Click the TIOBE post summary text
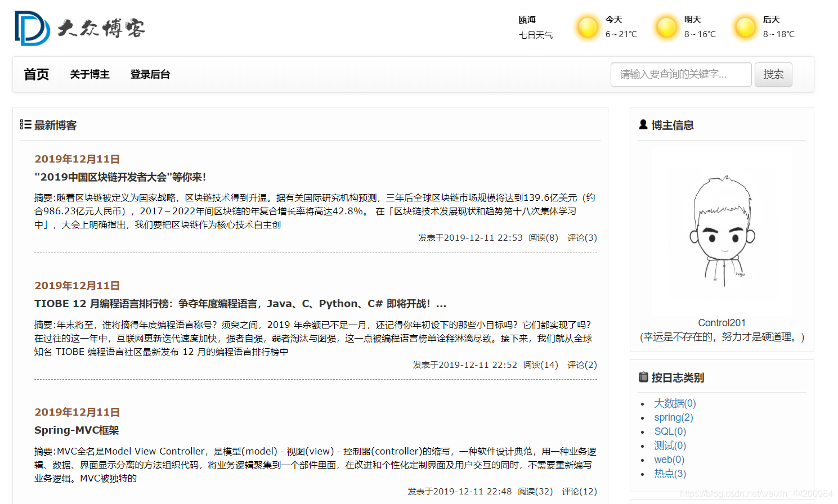The image size is (838, 504). click(313, 339)
